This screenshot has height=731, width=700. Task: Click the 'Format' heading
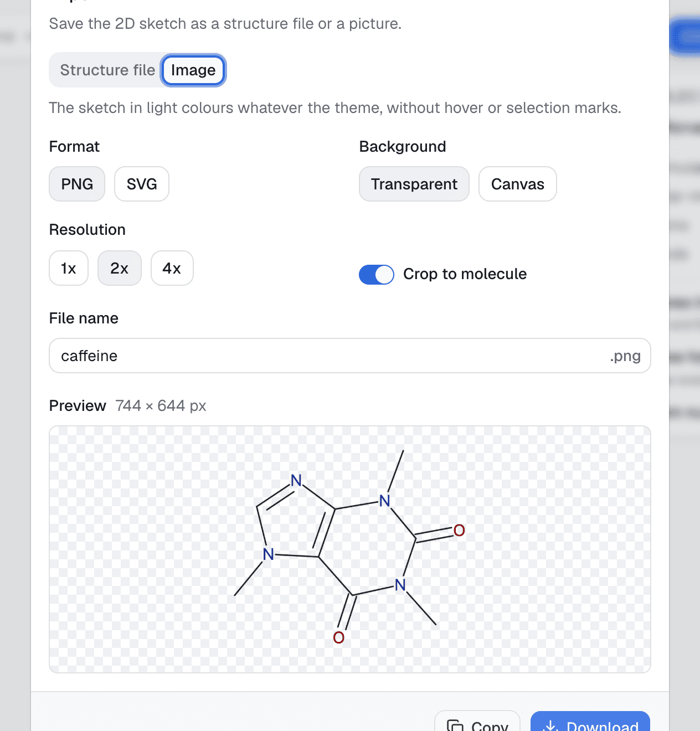(74, 147)
